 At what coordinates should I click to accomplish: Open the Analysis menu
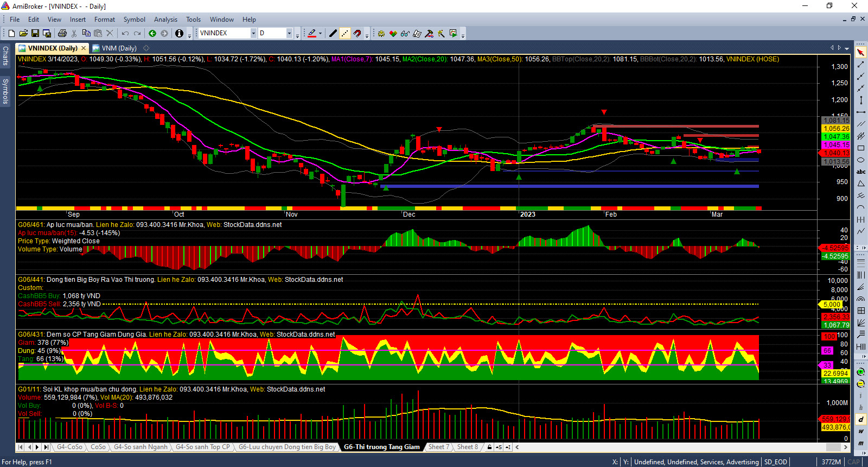(165, 19)
